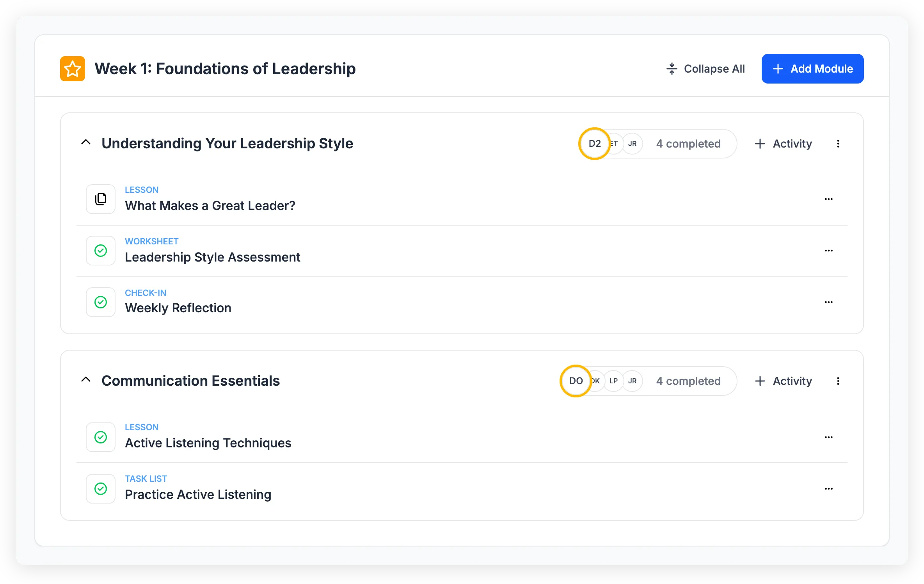
Task: Click the Add Module button
Action: tap(812, 68)
